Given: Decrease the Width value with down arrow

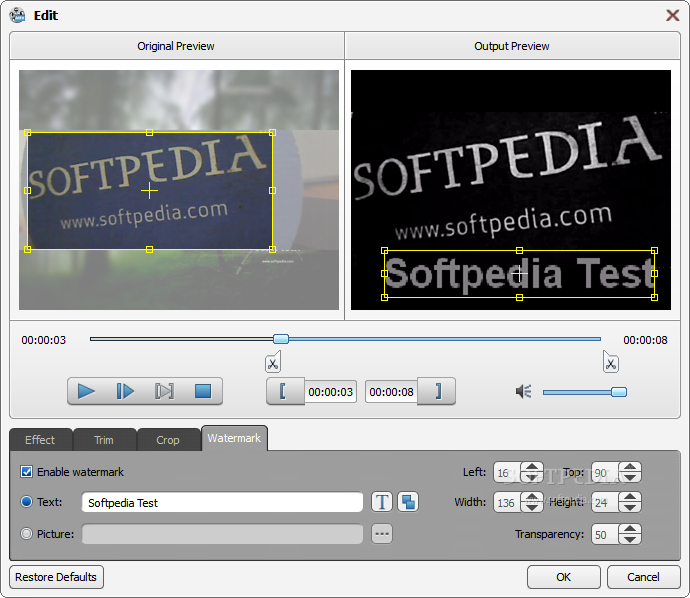Looking at the screenshot, I should pyautogui.click(x=532, y=507).
